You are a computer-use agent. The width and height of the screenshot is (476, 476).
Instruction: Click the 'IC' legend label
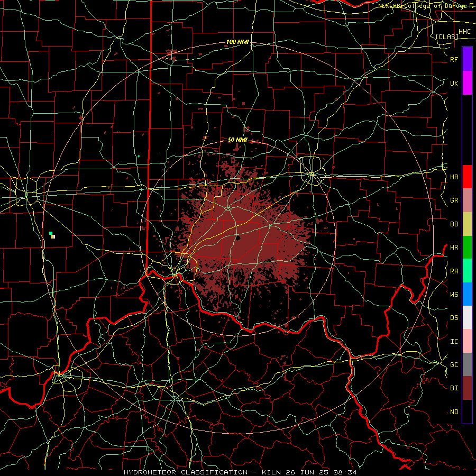tap(454, 342)
